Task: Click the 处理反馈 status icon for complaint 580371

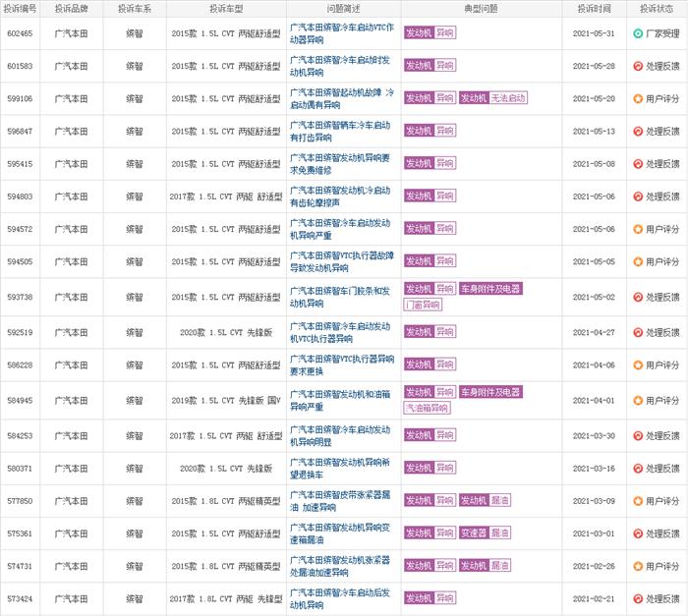Action: pos(638,469)
